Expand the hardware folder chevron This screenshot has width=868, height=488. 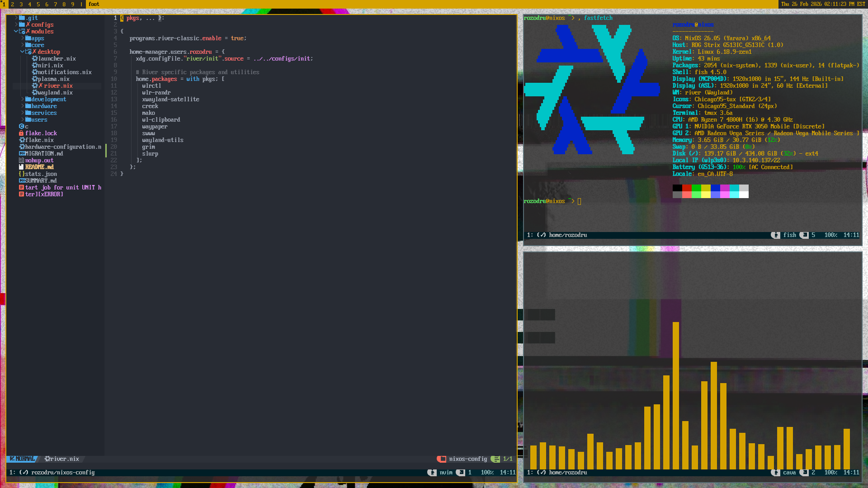[23, 106]
